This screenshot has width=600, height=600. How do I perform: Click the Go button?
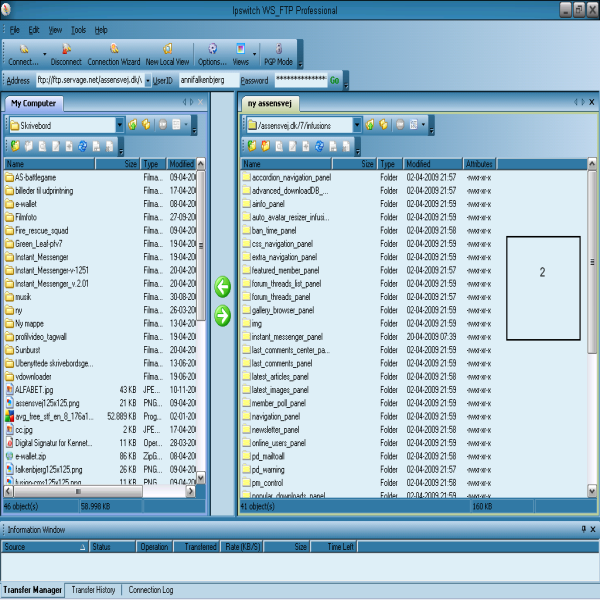click(334, 80)
